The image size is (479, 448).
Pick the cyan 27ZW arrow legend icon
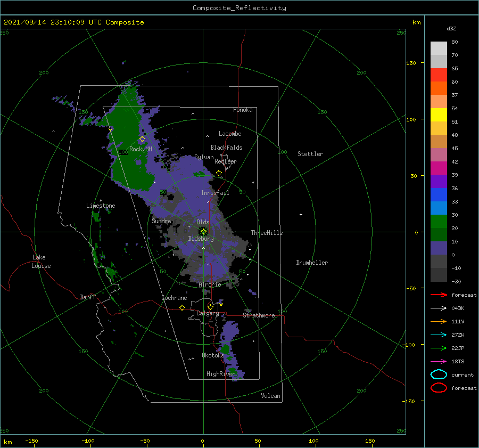(x=439, y=335)
